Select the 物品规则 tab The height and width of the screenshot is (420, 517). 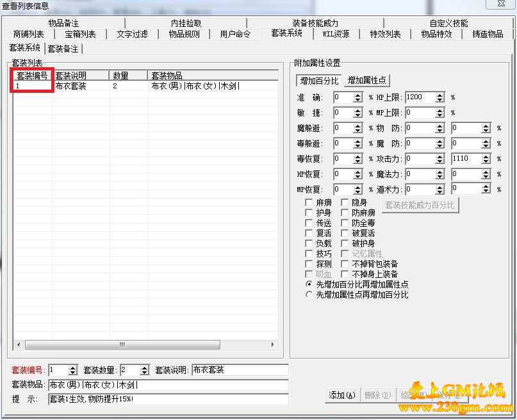tap(184, 34)
